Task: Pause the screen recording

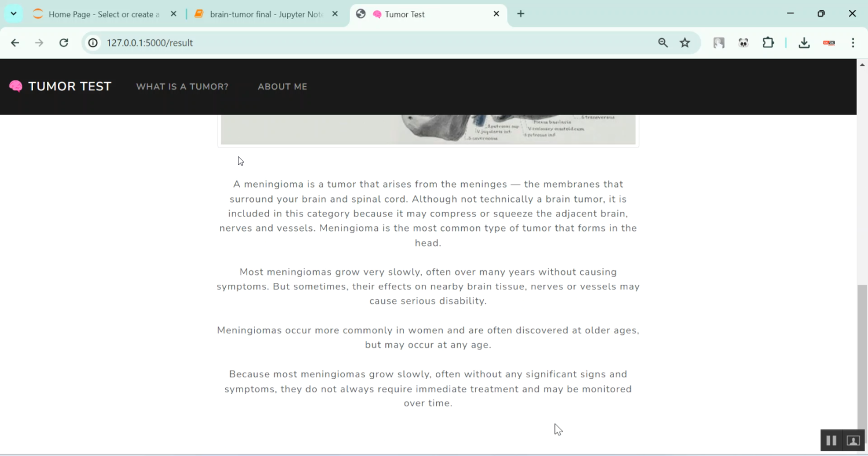Action: [832, 440]
